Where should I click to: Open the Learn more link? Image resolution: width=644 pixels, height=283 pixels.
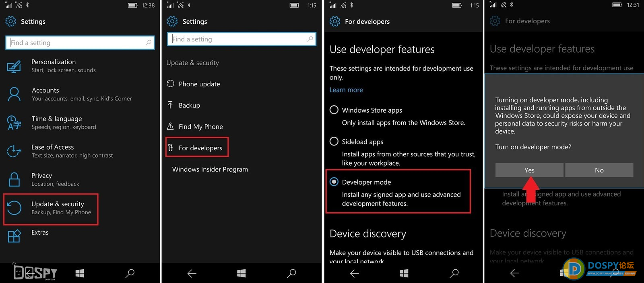[x=346, y=90]
